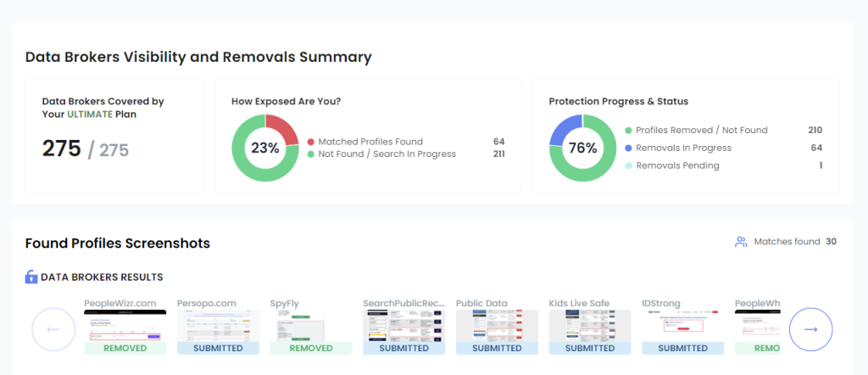Click the ULTIMATE plan word
Viewport: 868px width, 375px height.
tap(88, 115)
